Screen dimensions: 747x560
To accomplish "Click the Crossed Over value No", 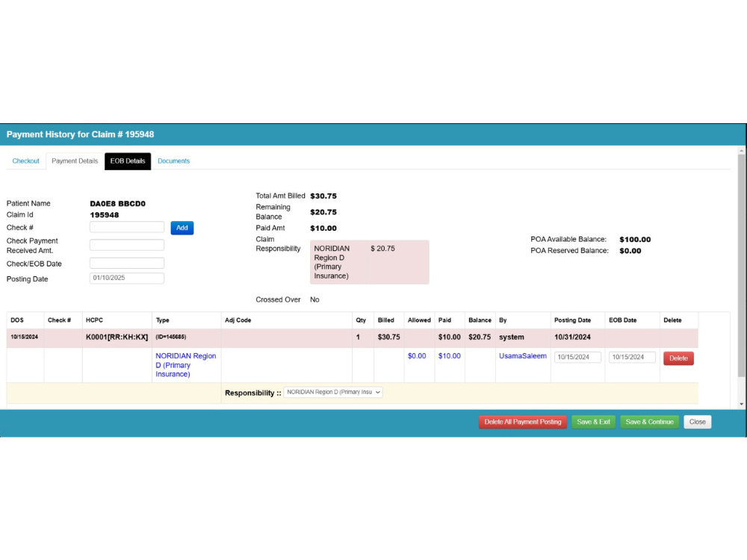I will coord(314,299).
